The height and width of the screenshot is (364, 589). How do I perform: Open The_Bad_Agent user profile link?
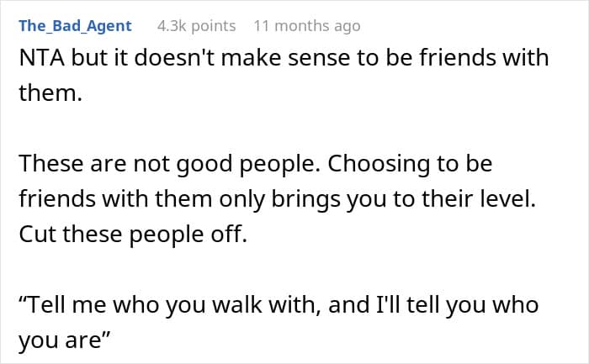(x=75, y=26)
